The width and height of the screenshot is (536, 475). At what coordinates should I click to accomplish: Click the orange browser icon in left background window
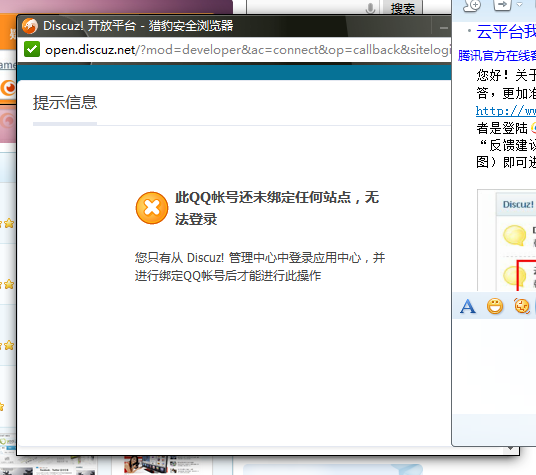coord(8,88)
